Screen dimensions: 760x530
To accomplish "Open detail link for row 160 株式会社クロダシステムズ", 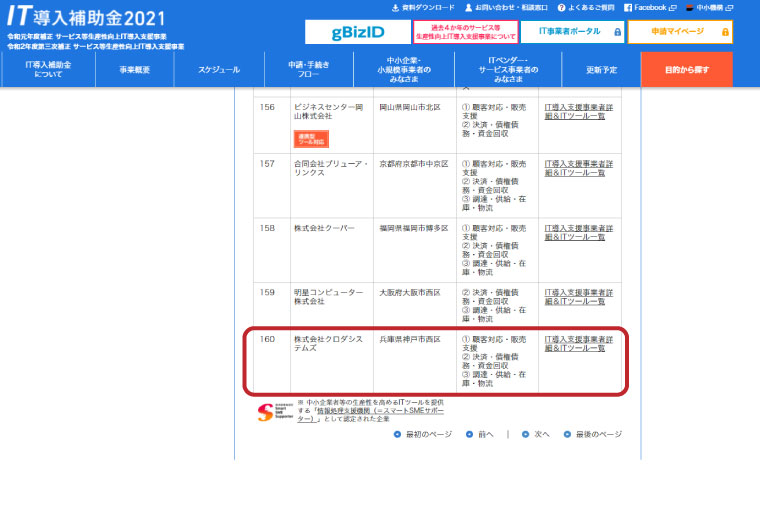I will pyautogui.click(x=579, y=344).
